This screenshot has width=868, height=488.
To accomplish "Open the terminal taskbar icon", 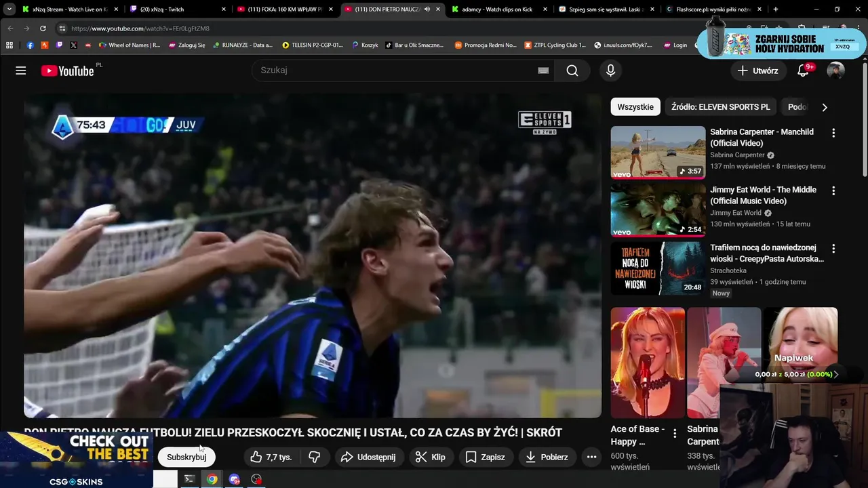I will tap(189, 479).
